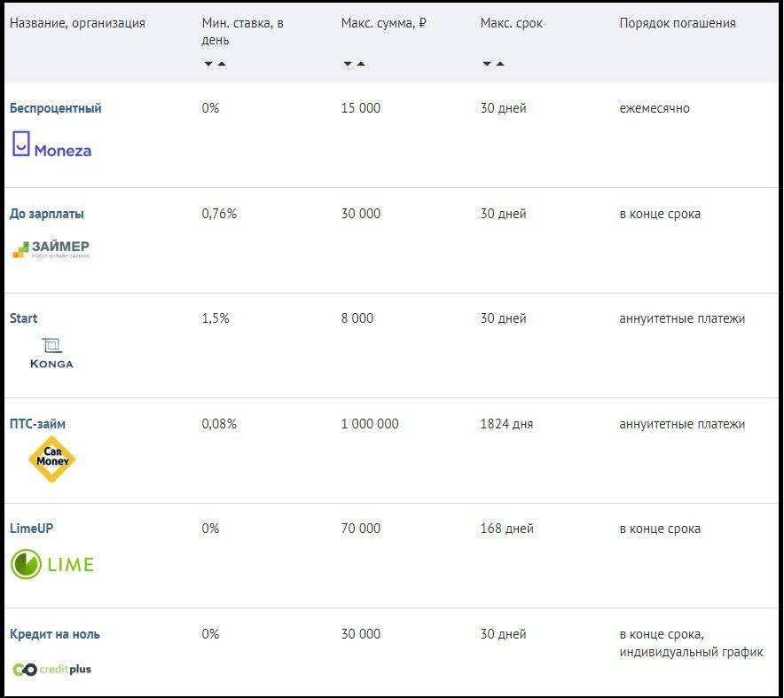Click the Название, организация column header

click(77, 24)
